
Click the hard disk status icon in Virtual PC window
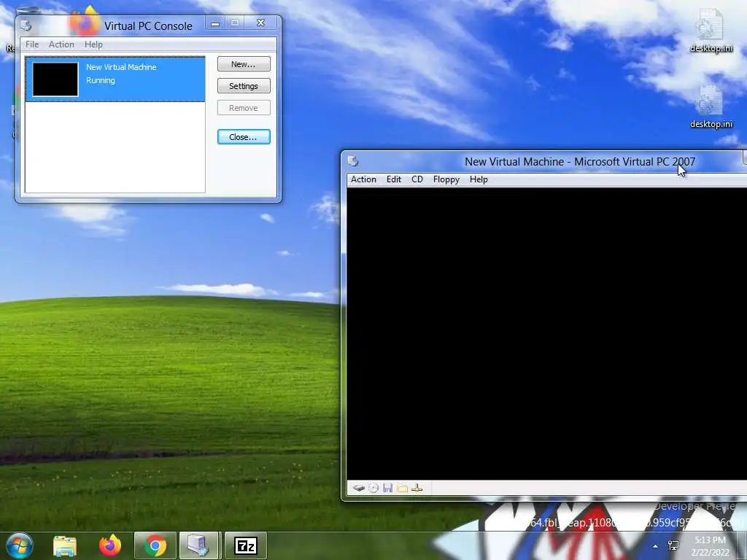tap(359, 488)
